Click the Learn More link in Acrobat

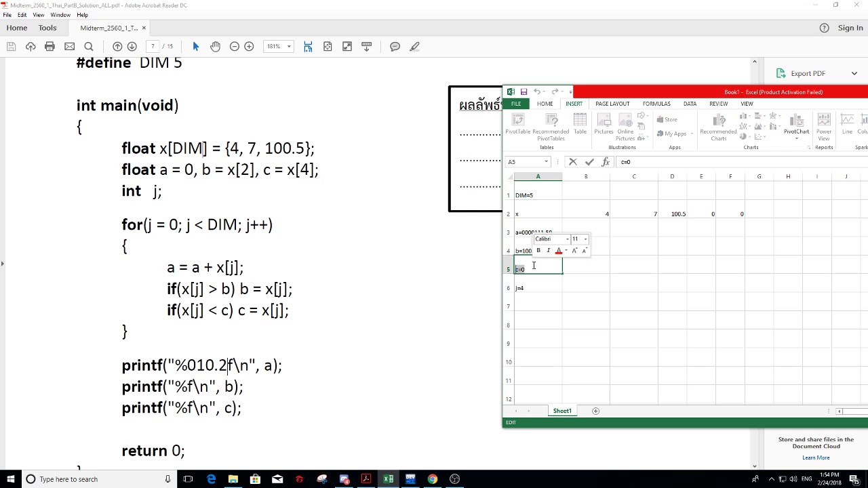[x=816, y=457]
